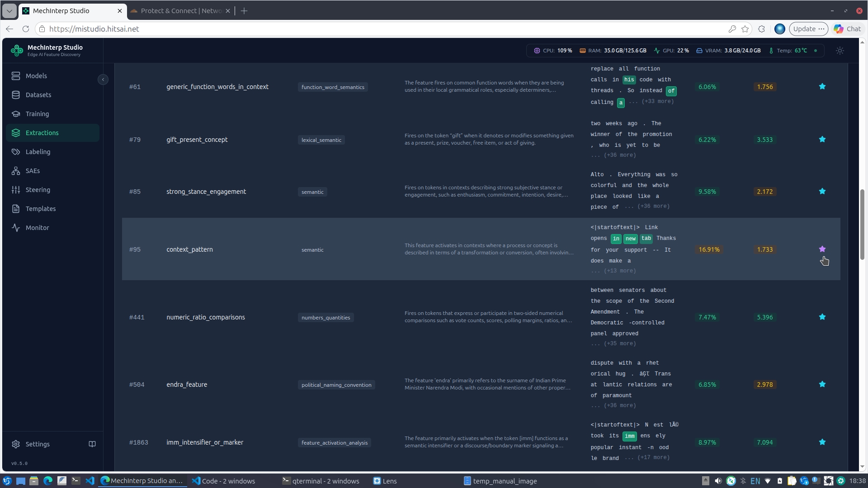868x488 pixels.
Task: Expand '(+17 more)' tokens for imm_intensifier_or_marker
Action: [653, 457]
